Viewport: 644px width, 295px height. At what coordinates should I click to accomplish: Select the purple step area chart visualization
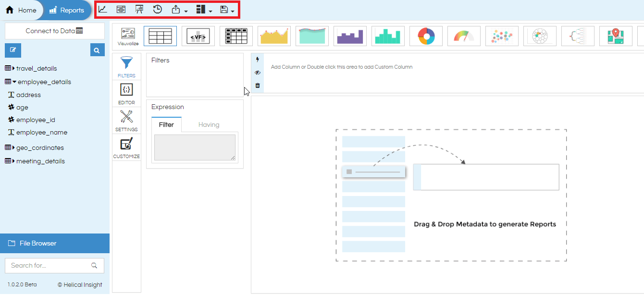350,36
